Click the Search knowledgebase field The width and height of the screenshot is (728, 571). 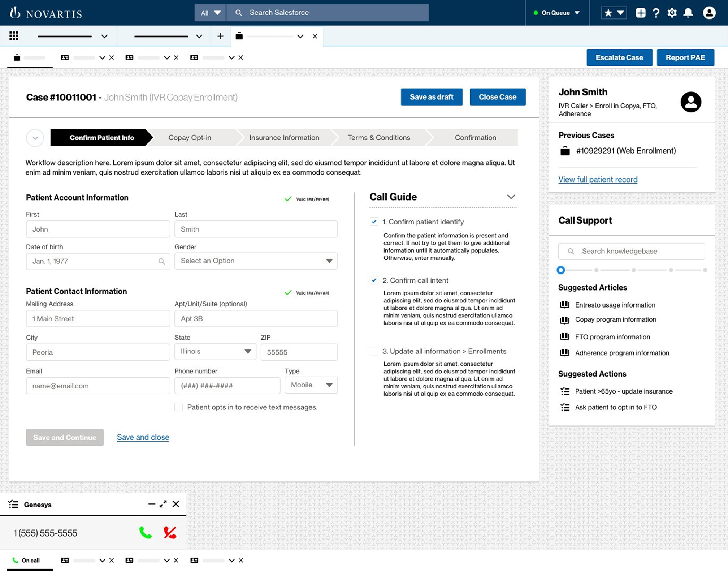click(631, 251)
